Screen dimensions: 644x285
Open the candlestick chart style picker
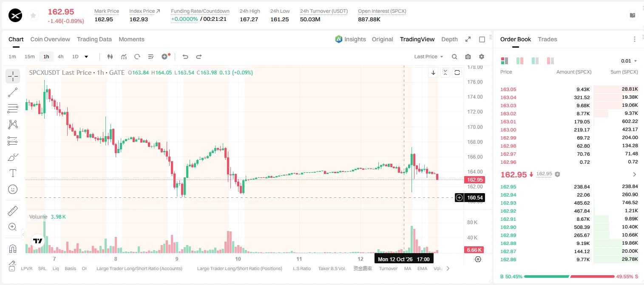click(x=110, y=57)
